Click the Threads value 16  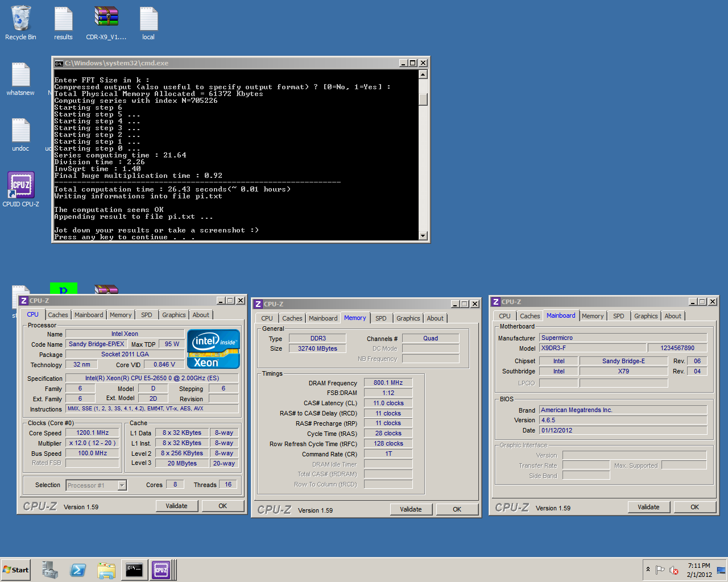(228, 484)
